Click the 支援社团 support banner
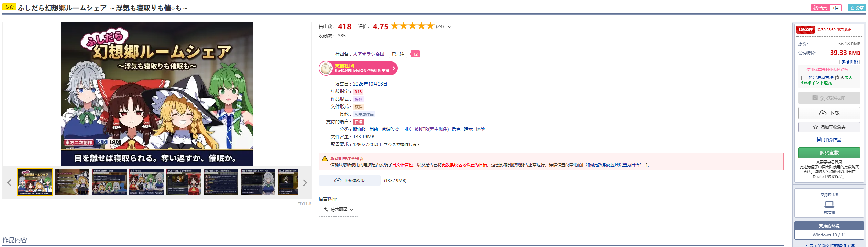The height and width of the screenshot is (247, 868). click(358, 68)
